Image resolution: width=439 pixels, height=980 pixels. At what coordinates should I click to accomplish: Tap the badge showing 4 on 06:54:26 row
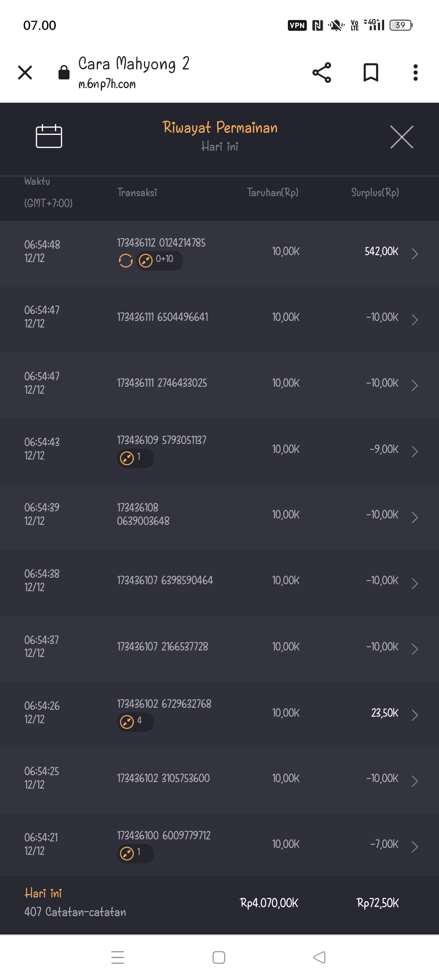135,722
